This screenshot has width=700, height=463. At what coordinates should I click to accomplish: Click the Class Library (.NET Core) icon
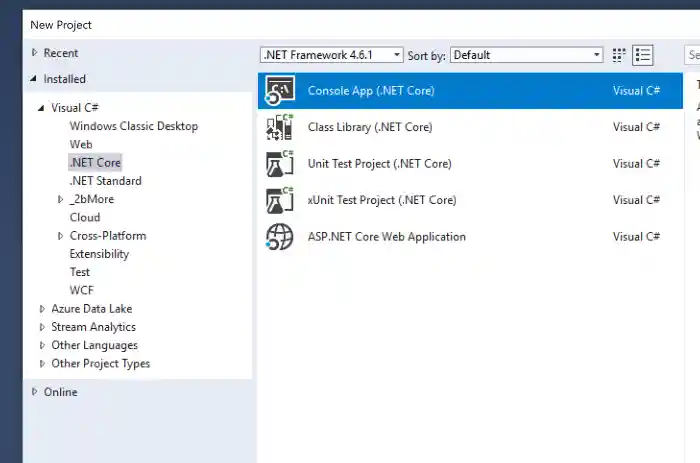[279, 127]
